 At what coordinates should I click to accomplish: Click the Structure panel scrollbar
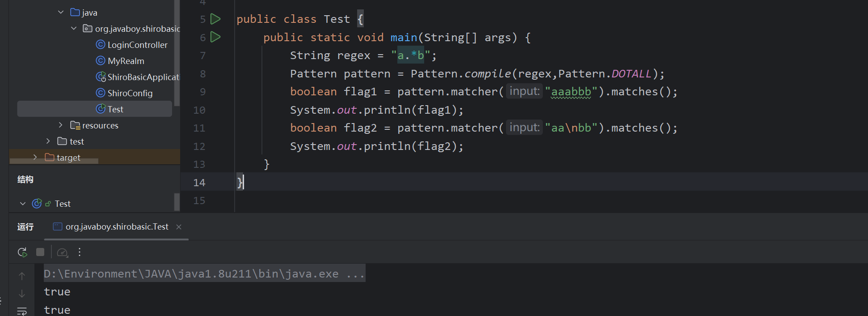coord(177,202)
